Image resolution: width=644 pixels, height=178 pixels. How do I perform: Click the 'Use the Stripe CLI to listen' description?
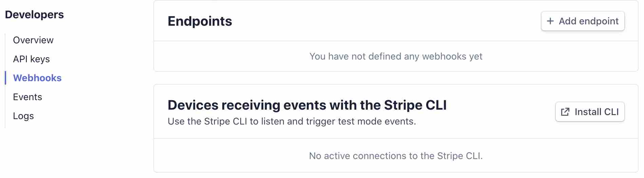coord(291,121)
